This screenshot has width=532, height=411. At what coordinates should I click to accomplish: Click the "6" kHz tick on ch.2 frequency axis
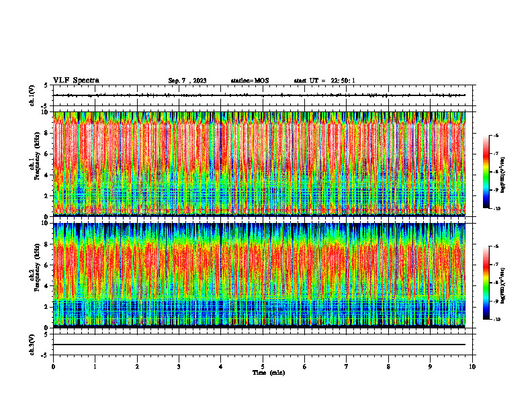coord(46,265)
